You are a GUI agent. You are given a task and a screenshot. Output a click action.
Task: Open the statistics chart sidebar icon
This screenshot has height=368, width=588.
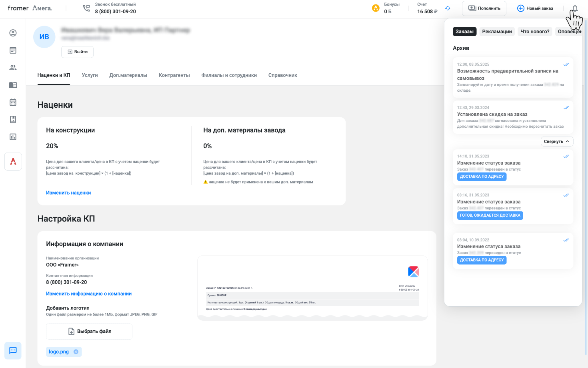pos(13,137)
